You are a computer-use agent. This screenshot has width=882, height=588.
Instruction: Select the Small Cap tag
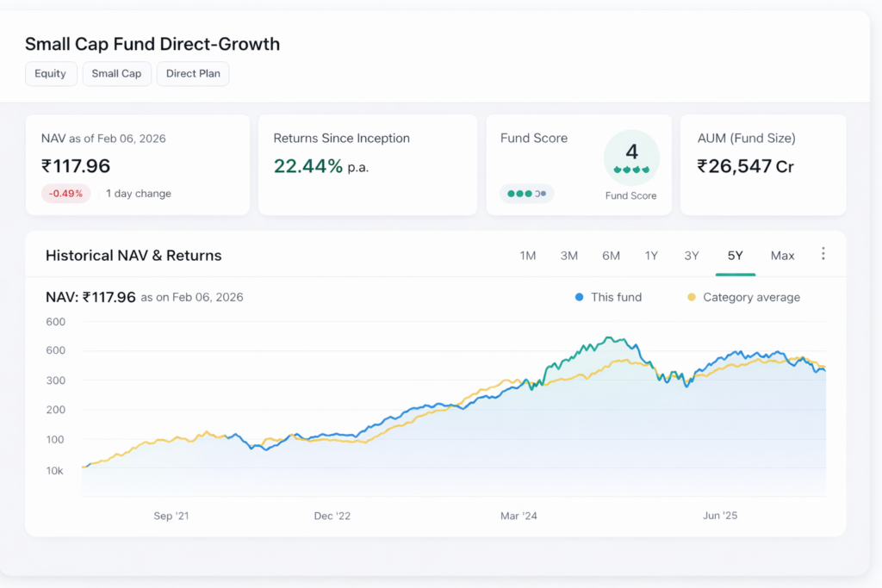(x=117, y=74)
